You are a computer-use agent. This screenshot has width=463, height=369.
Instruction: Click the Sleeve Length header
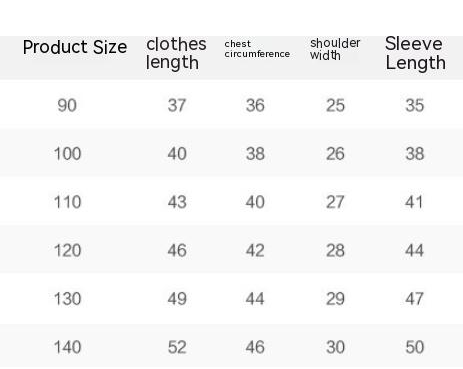point(415,53)
